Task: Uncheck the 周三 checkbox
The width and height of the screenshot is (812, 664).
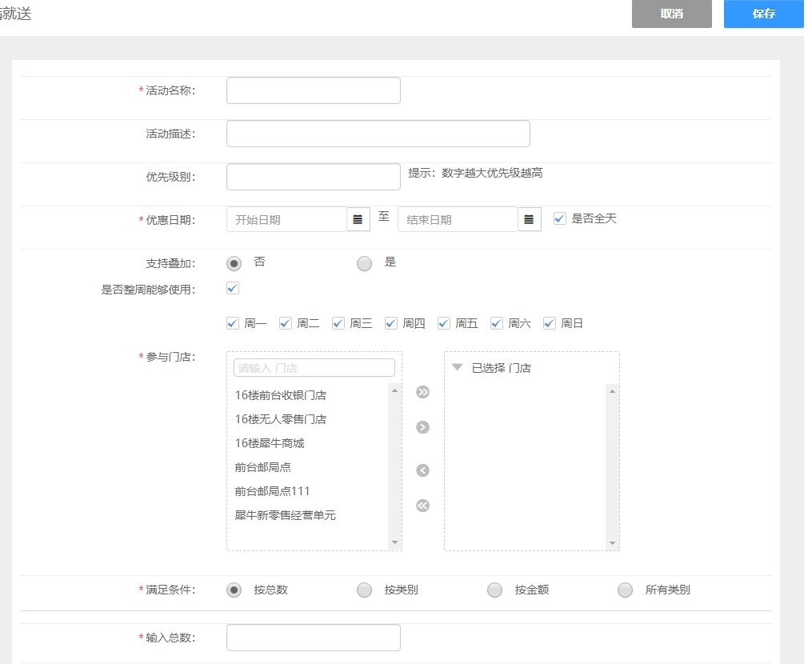Action: pyautogui.click(x=338, y=323)
